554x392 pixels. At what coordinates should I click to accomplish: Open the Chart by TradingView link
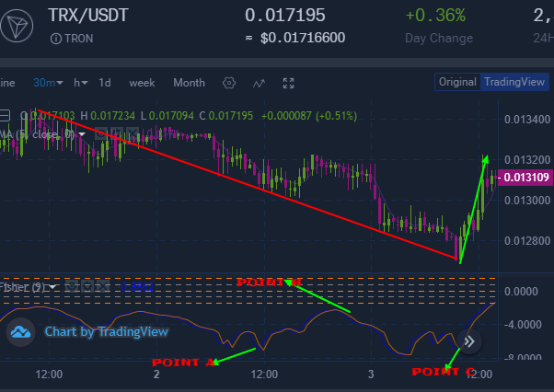107,331
